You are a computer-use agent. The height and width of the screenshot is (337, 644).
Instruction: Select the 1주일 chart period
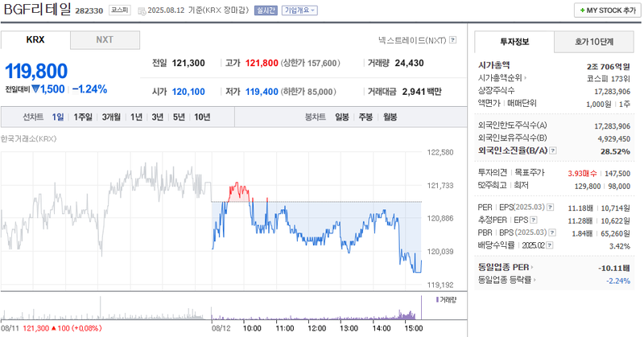pyautogui.click(x=83, y=117)
